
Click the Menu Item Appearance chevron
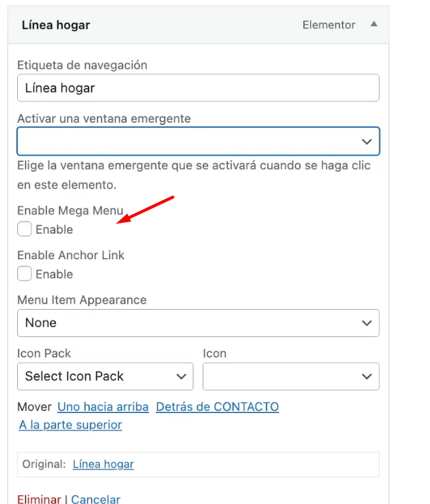[x=366, y=323]
